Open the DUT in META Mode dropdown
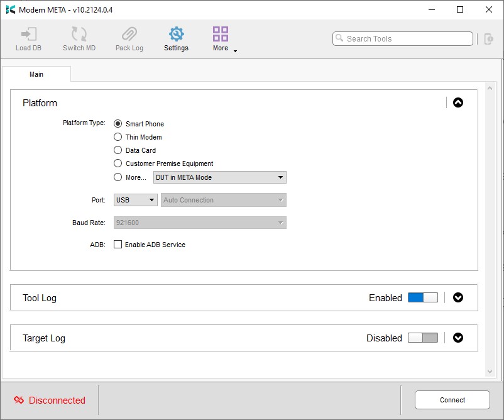Image resolution: width=504 pixels, height=420 pixels. click(220, 177)
